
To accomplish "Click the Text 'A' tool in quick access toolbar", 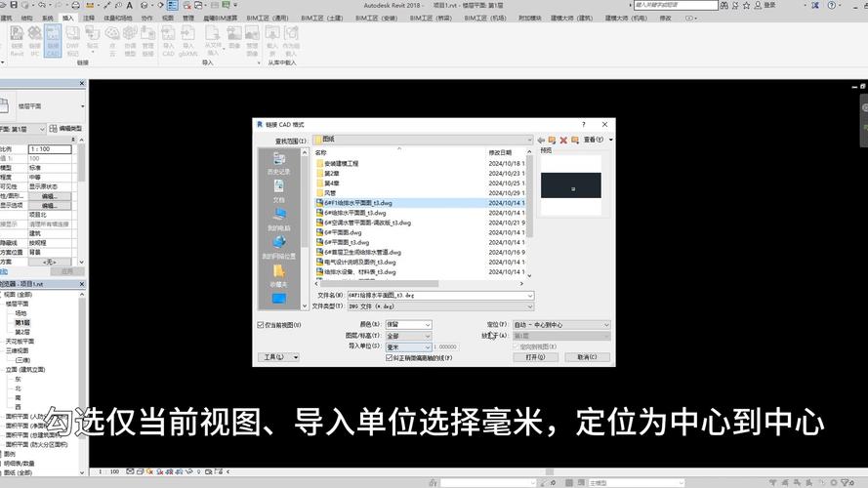I will click(x=130, y=5).
